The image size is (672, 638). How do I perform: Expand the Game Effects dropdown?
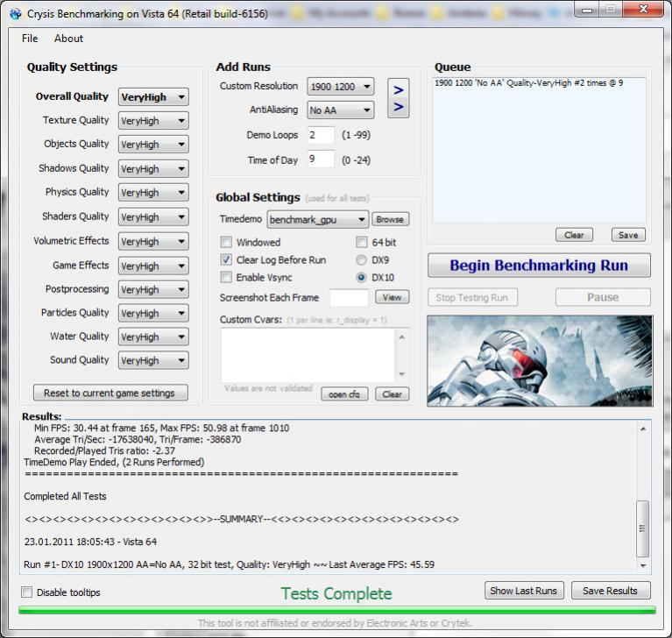pos(153,266)
